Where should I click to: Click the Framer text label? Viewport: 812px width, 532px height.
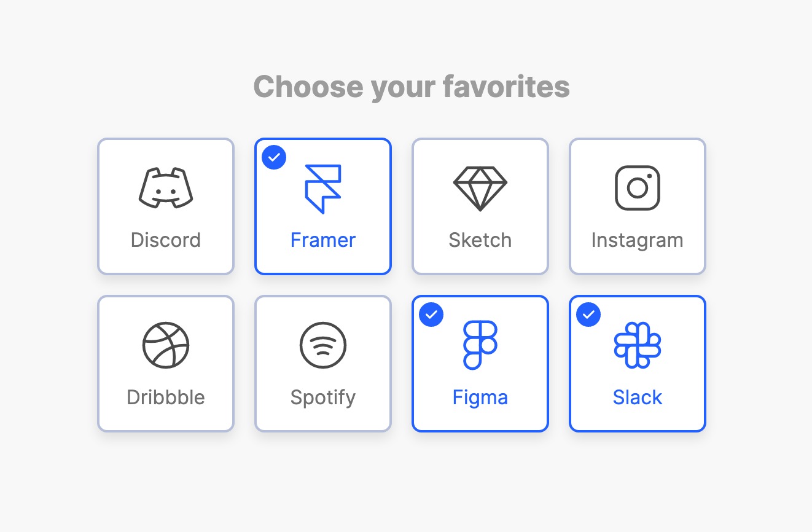pos(323,240)
